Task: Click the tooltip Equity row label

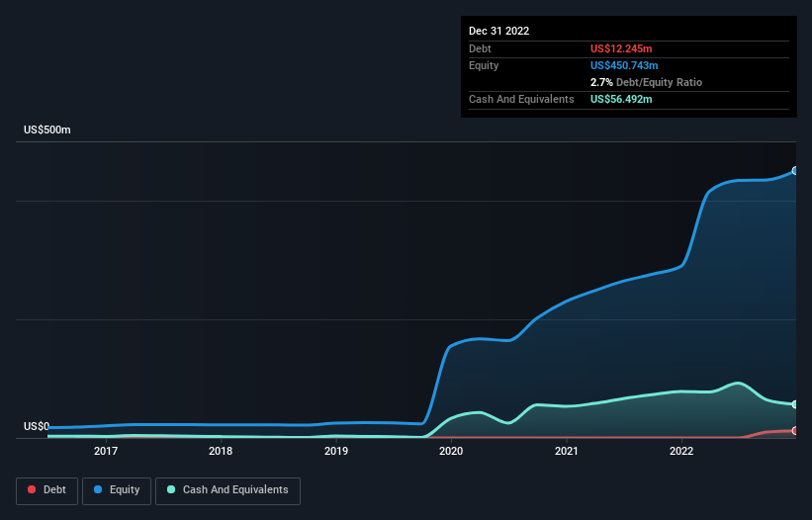Action: click(484, 65)
